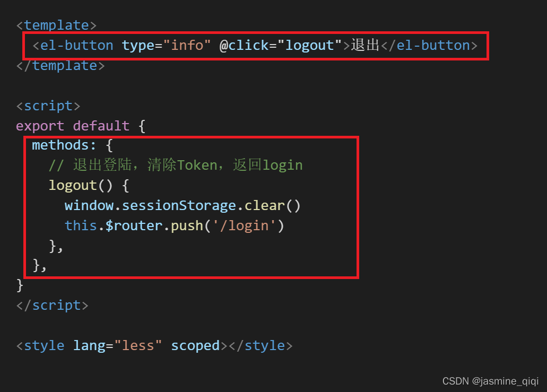Click the logout() method definition
Viewport: 547px width, 392px height.
[x=81, y=186]
